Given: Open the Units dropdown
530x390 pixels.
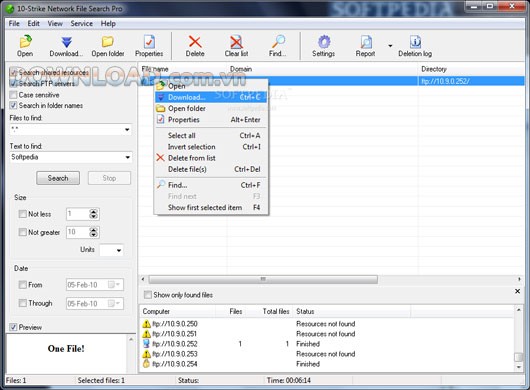Looking at the screenshot, I should (x=119, y=250).
